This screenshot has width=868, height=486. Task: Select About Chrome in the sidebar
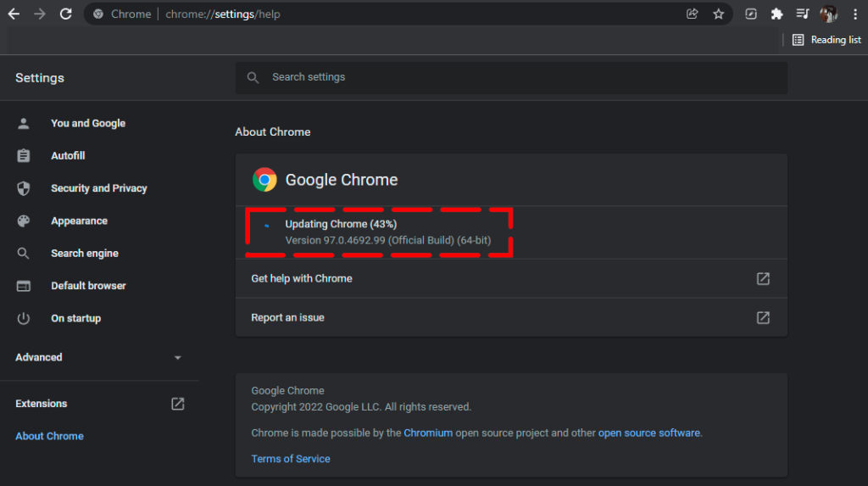[x=49, y=436]
